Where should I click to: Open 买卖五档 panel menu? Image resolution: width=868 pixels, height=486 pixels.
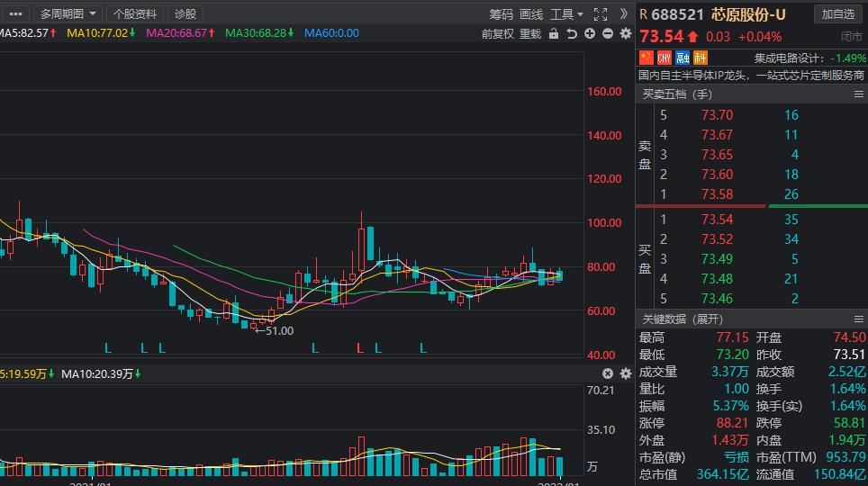858,94
